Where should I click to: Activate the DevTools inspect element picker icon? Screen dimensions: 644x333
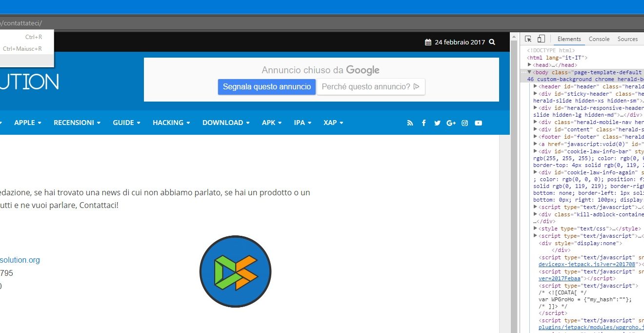[528, 39]
